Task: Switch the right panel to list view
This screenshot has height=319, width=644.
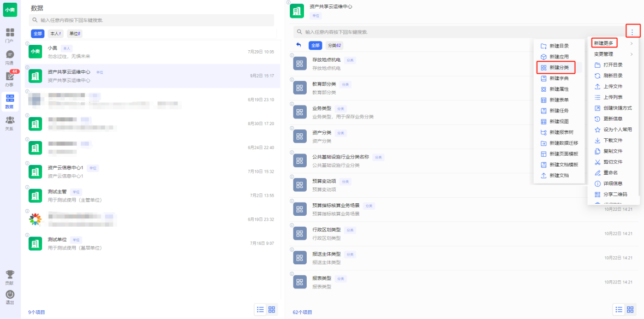Action: [619, 309]
